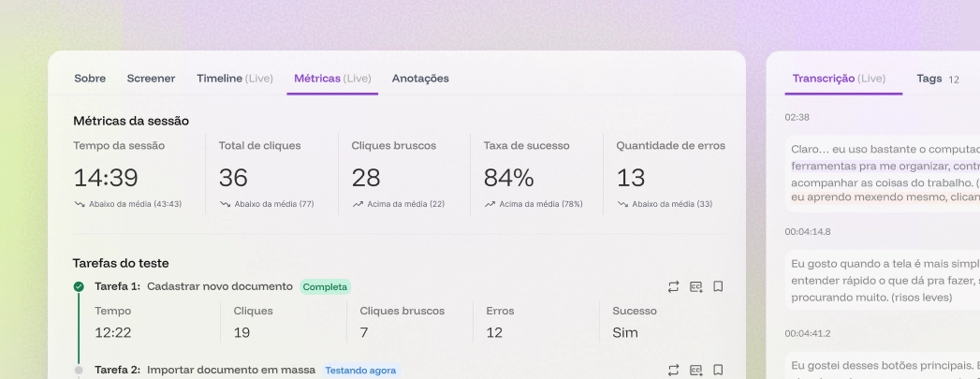The image size is (980, 379).
Task: Click the closed captions icon for Tarefa 1
Action: [x=695, y=286]
